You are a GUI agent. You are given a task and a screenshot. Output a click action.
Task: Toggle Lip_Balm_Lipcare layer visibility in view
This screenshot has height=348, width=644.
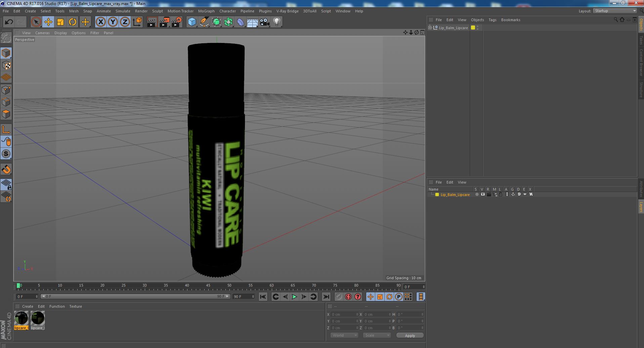click(483, 194)
